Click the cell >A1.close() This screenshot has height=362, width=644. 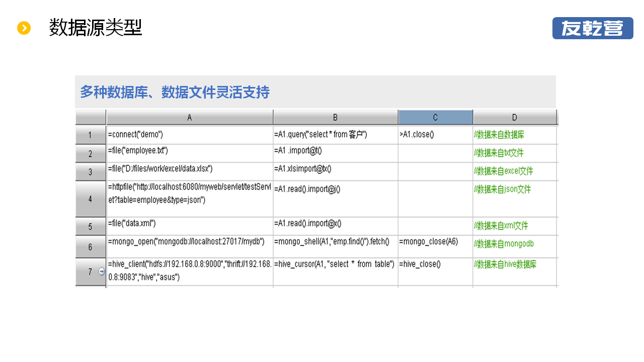click(436, 135)
